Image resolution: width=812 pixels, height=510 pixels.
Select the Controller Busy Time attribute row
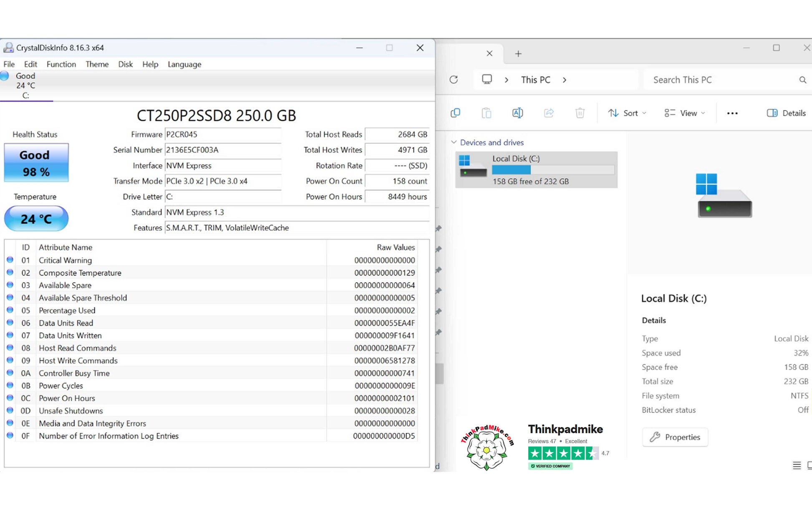pyautogui.click(x=212, y=373)
